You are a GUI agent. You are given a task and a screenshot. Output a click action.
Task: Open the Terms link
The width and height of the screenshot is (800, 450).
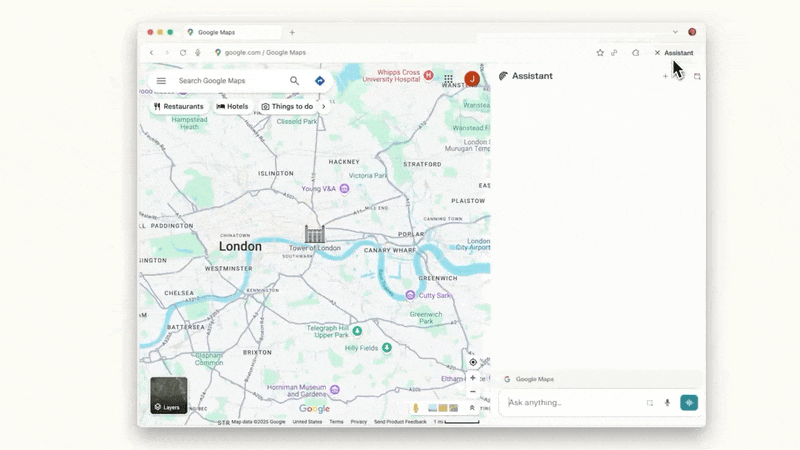(336, 422)
